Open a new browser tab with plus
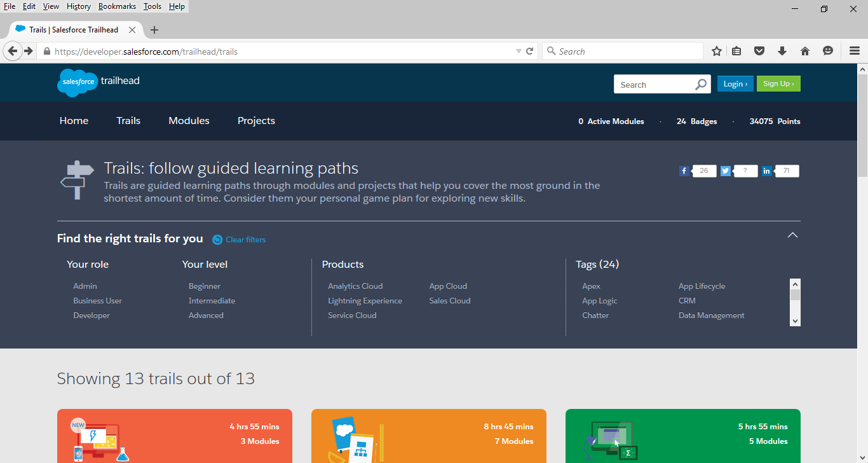Image resolution: width=868 pixels, height=463 pixels. pos(154,30)
